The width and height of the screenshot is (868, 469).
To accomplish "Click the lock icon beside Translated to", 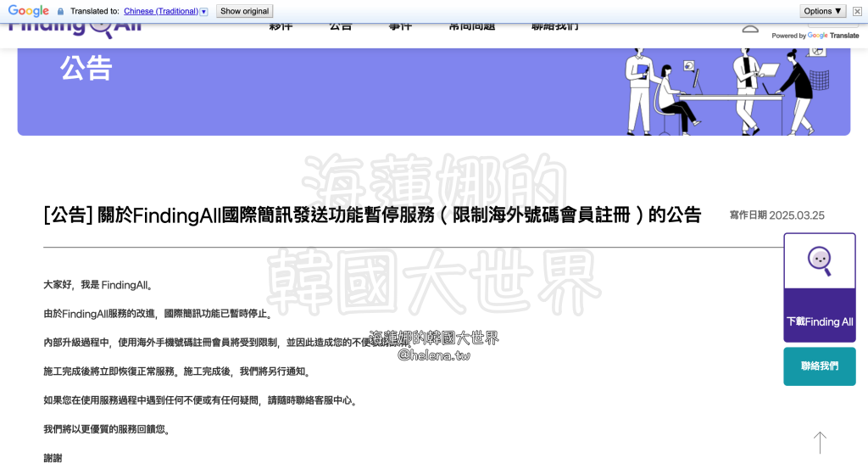I will (x=60, y=11).
